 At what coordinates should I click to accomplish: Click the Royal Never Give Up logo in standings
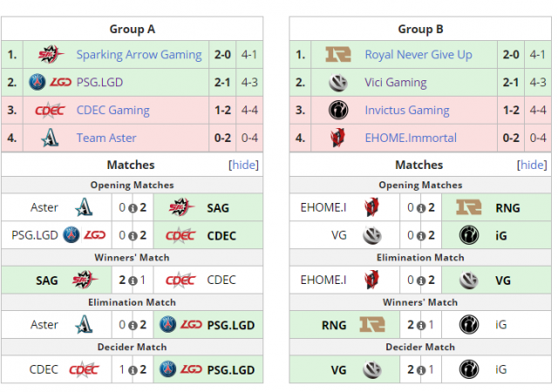click(x=337, y=55)
